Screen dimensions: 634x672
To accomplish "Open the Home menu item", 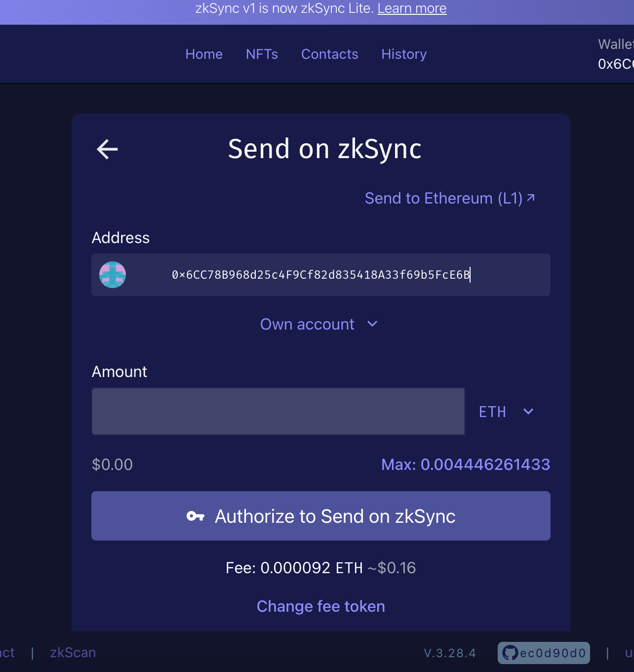I will 204,54.
